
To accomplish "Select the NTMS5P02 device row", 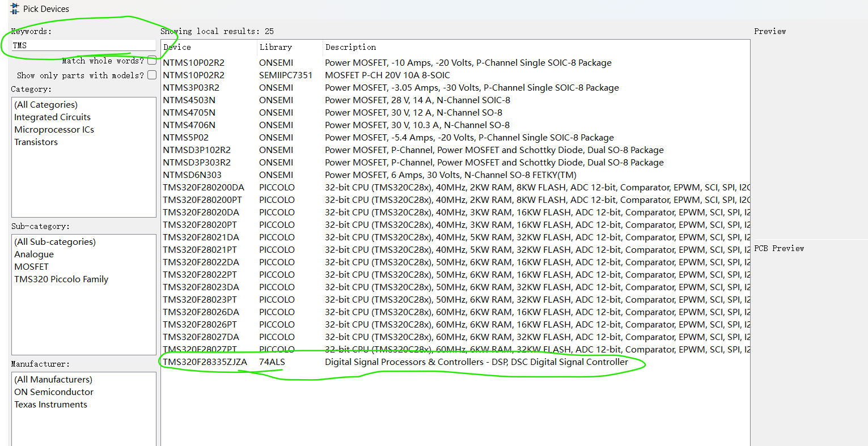I will click(x=455, y=138).
